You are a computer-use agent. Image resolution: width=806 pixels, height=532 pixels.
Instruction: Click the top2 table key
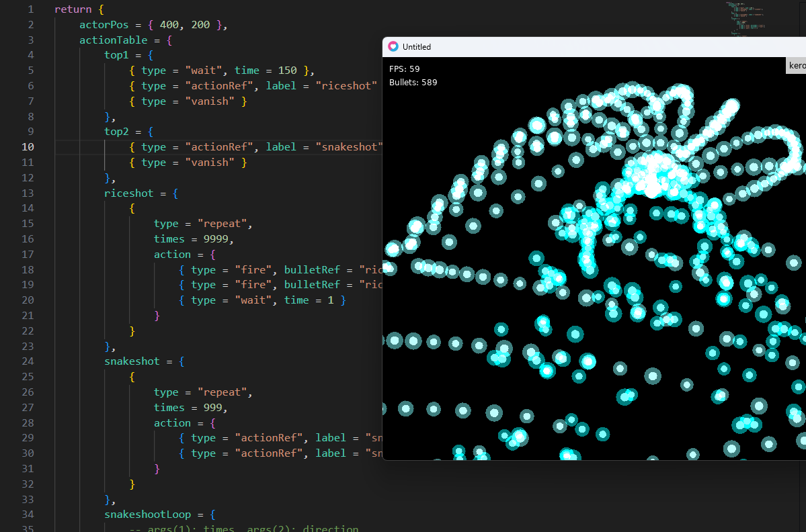[118, 132]
